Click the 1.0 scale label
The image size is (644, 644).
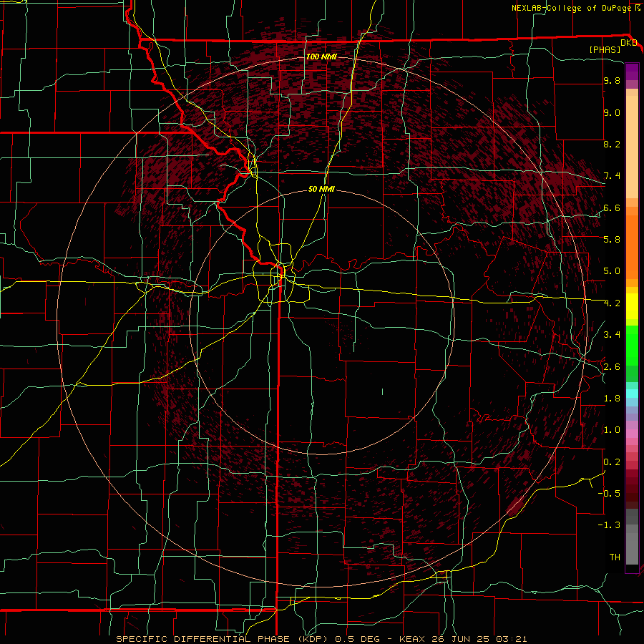coord(612,430)
